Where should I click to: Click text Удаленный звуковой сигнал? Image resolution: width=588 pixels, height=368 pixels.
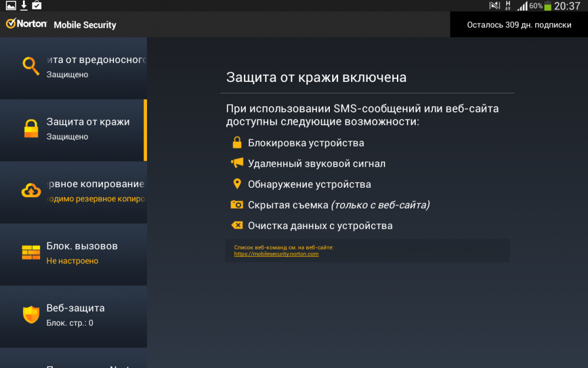[x=316, y=164]
